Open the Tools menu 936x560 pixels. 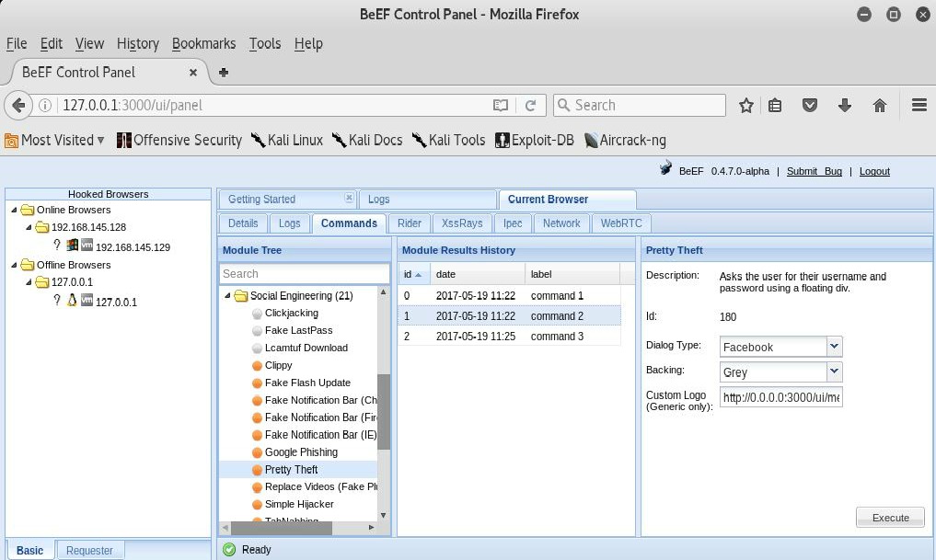(x=265, y=43)
